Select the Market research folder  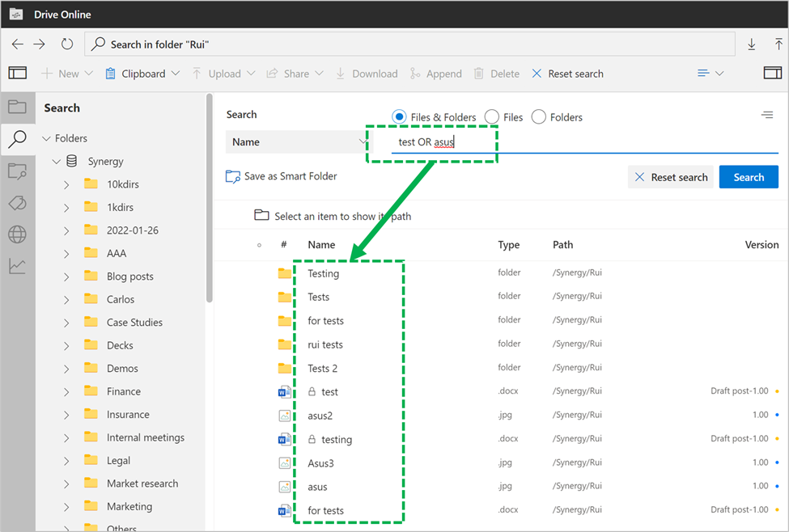[142, 483]
